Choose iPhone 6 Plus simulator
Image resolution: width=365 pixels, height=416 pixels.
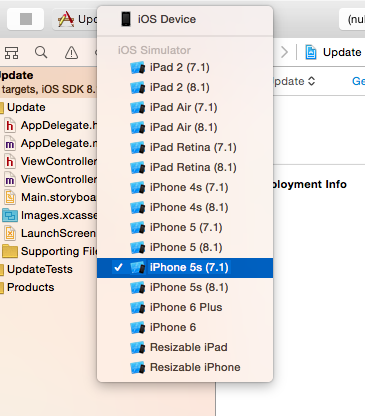pos(185,307)
